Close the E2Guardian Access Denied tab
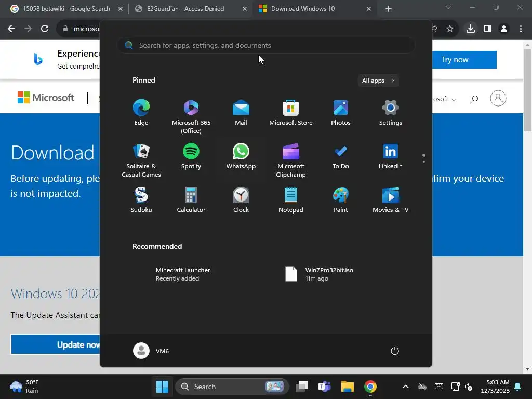The height and width of the screenshot is (399, 532). (245, 9)
